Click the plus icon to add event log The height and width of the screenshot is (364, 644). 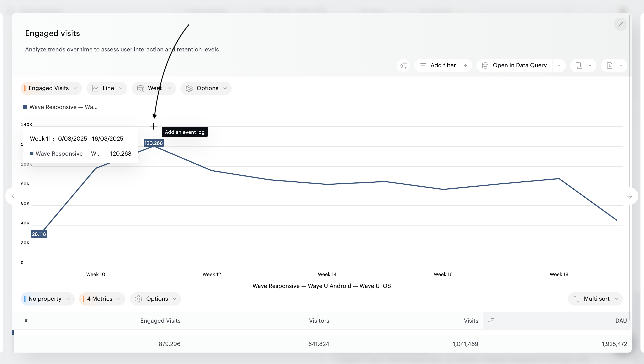153,126
